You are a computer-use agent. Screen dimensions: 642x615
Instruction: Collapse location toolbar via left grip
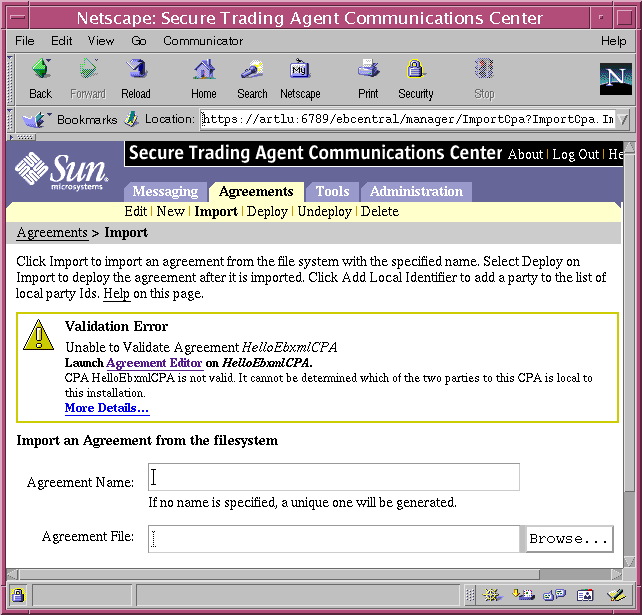pyautogui.click(x=11, y=120)
